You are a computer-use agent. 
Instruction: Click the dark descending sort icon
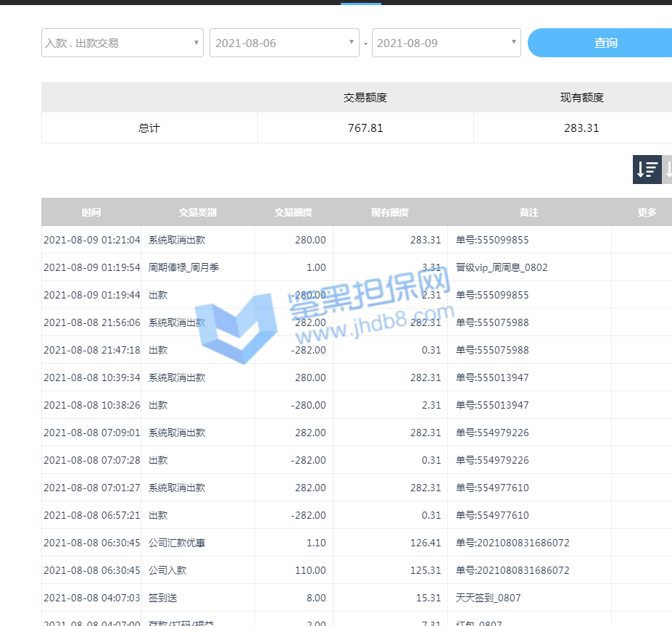[x=647, y=170]
